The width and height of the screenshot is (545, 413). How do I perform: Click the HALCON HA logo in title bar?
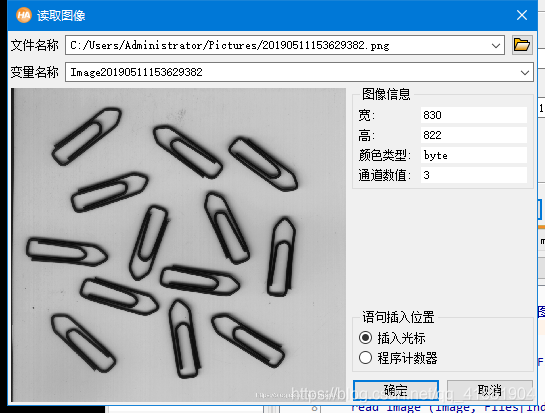click(x=24, y=15)
